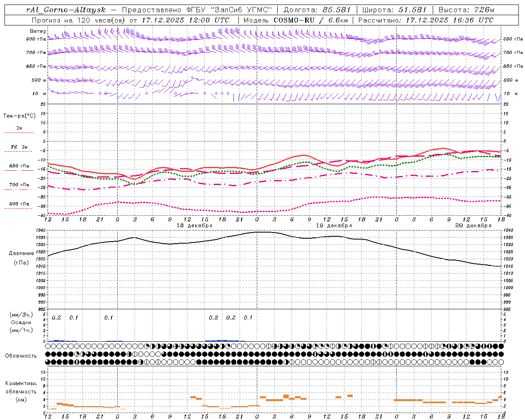The image size is (525, 420).
Task: Click the 2м temperature legend label
Action: (19, 128)
